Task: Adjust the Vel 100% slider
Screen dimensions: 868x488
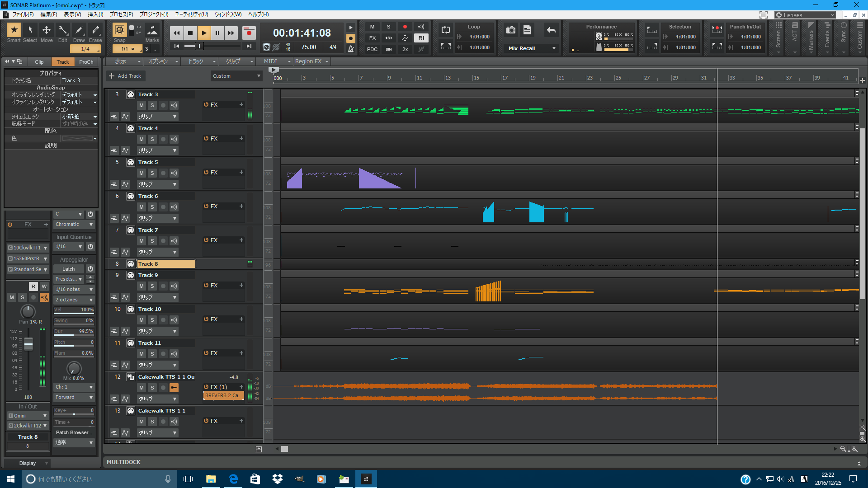Action: [x=74, y=310]
